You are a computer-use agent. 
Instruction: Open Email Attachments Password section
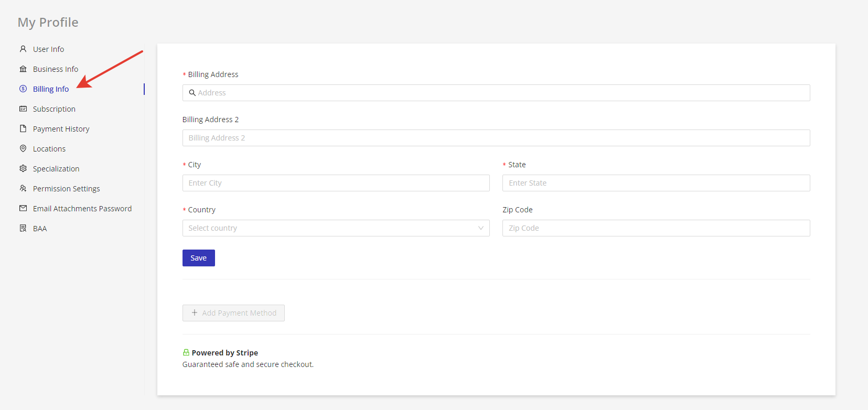(x=82, y=209)
